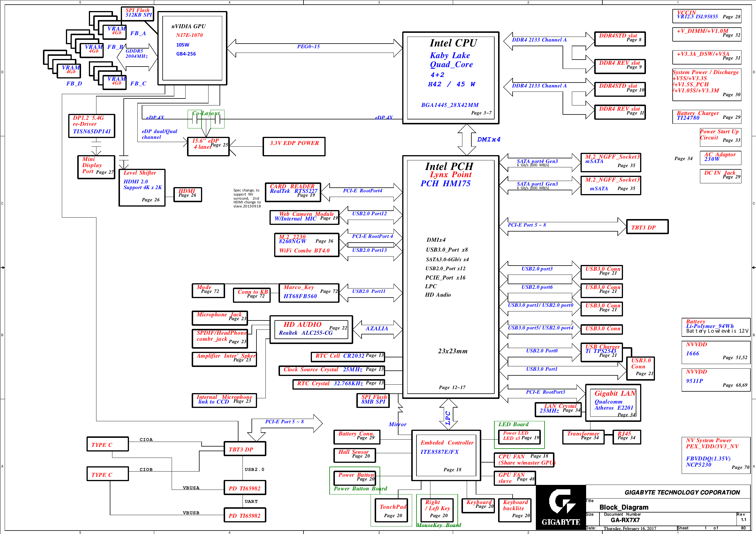Click the Gigabyte logo in title block

click(561, 507)
